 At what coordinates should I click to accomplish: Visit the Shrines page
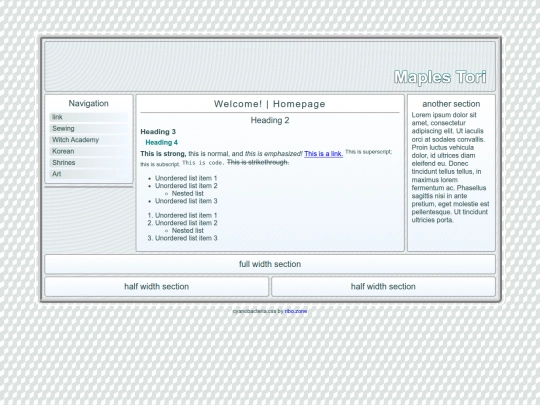(89, 163)
